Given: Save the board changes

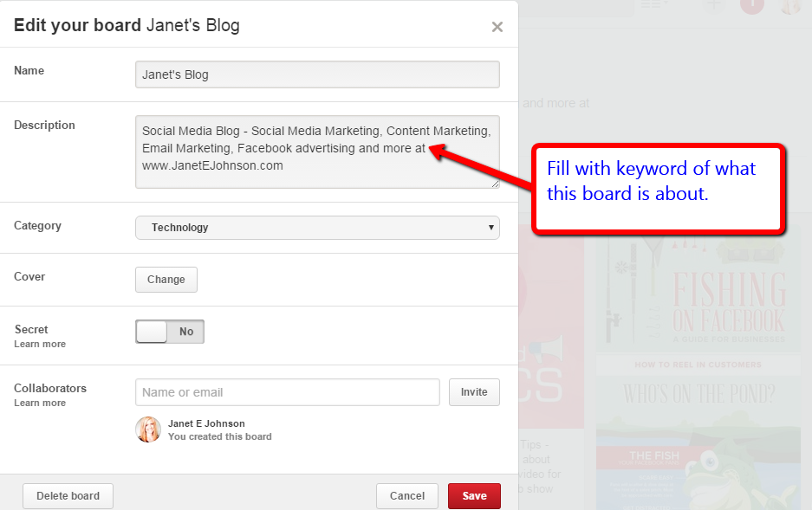Looking at the screenshot, I should pos(474,496).
